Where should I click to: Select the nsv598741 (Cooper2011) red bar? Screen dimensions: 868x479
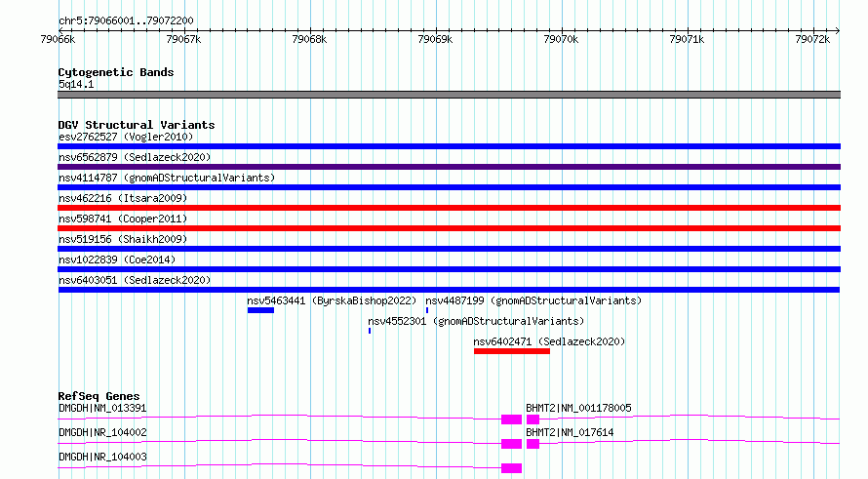click(449, 228)
